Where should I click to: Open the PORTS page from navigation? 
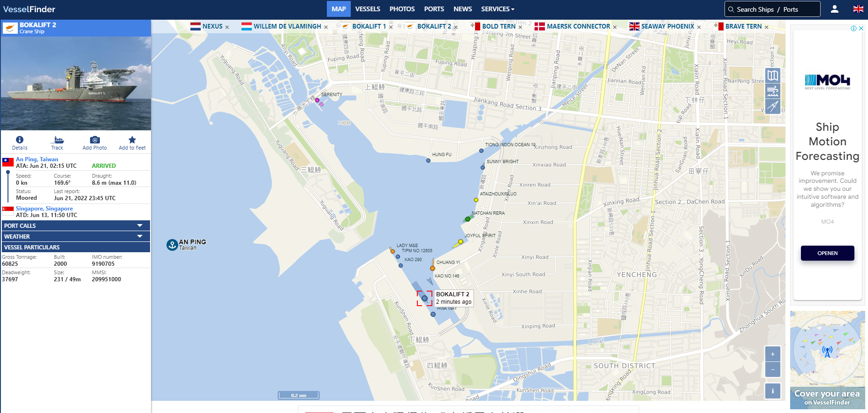(434, 9)
